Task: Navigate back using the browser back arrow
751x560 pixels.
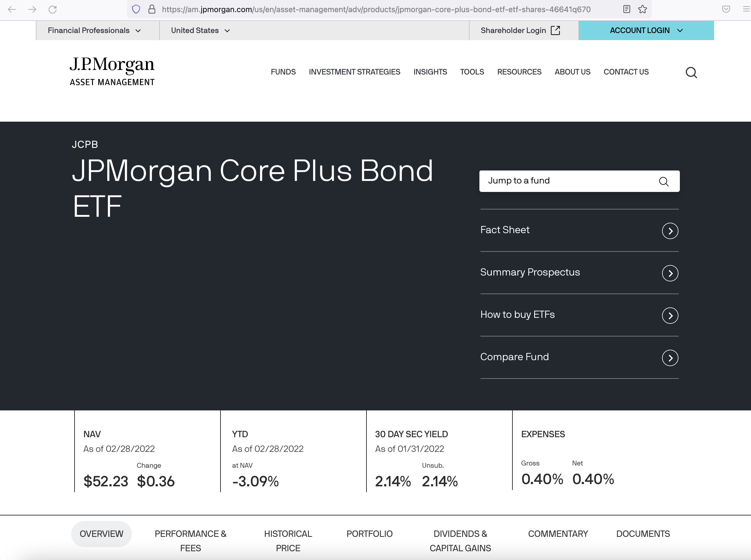Action: pos(12,10)
